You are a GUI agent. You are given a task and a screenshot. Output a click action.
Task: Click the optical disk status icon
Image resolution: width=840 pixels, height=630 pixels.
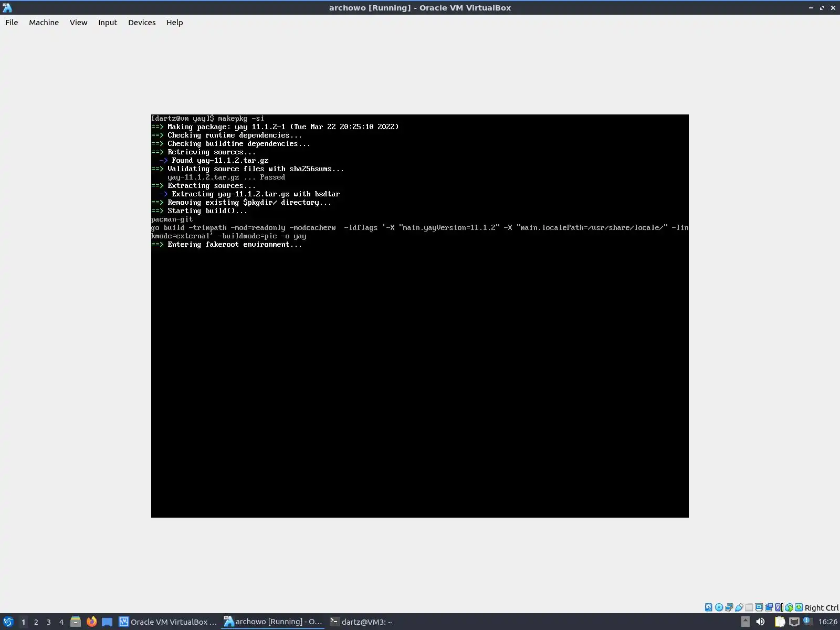(x=719, y=607)
